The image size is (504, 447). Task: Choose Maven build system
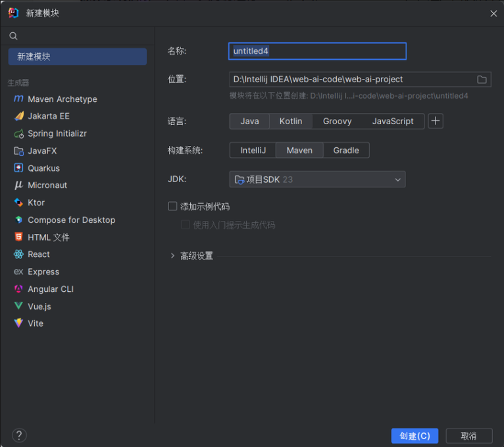click(x=299, y=151)
